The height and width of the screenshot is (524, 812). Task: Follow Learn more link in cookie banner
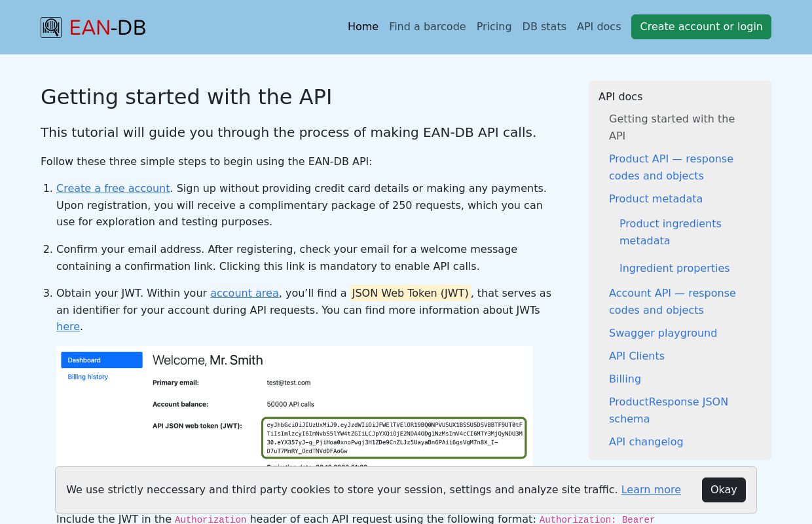(x=651, y=489)
